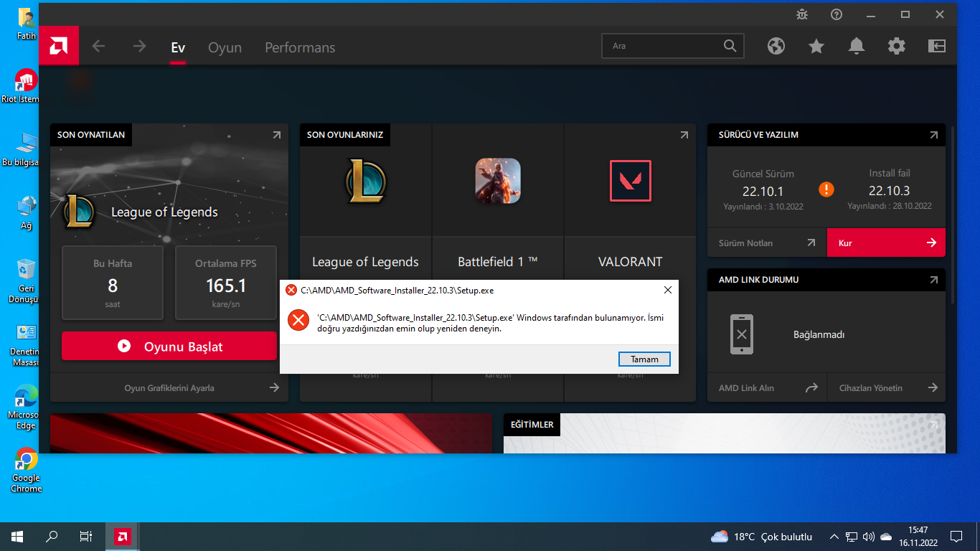The height and width of the screenshot is (551, 980).
Task: Open the Windows notification center
Action: pyautogui.click(x=956, y=537)
